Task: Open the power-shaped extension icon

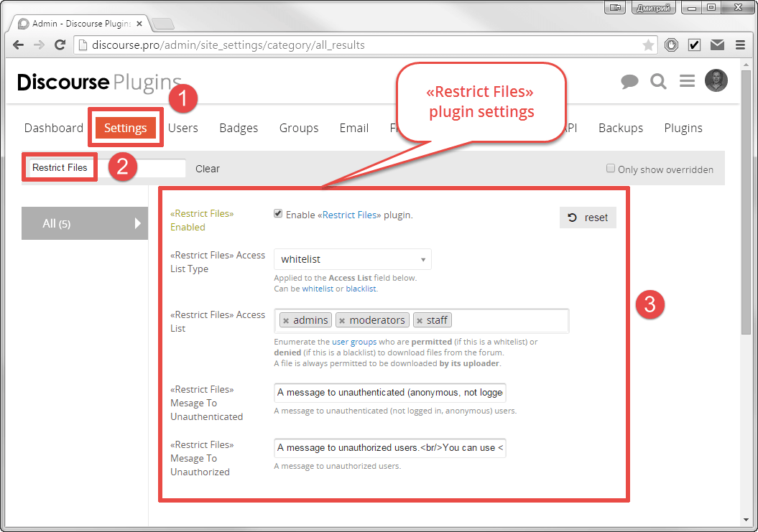Action: pyautogui.click(x=671, y=45)
